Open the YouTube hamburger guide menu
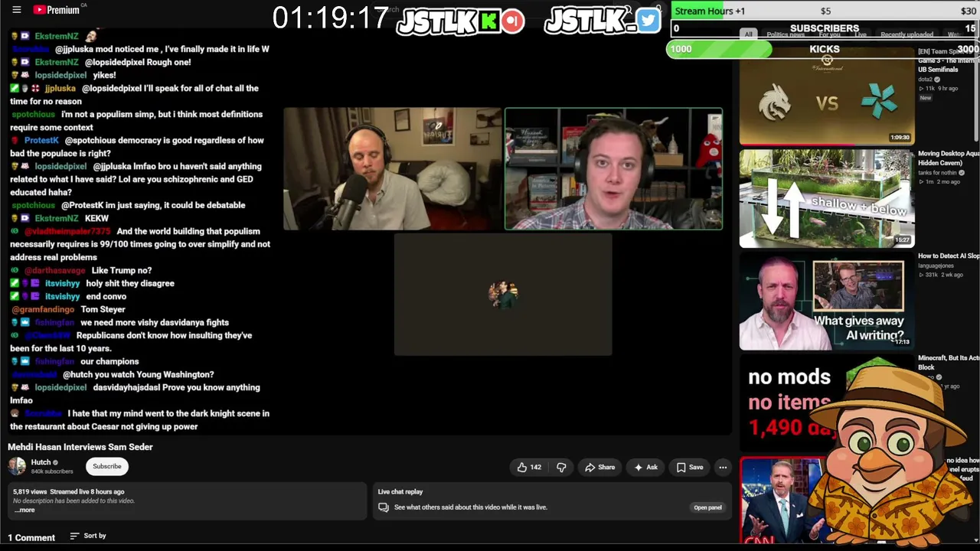This screenshot has width=980, height=551. (x=16, y=10)
